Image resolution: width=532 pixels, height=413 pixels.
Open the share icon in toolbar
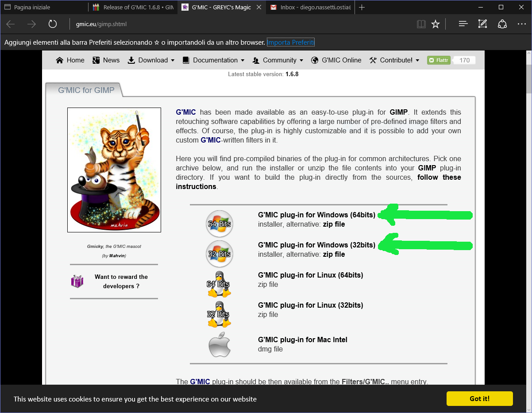pyautogui.click(x=502, y=24)
